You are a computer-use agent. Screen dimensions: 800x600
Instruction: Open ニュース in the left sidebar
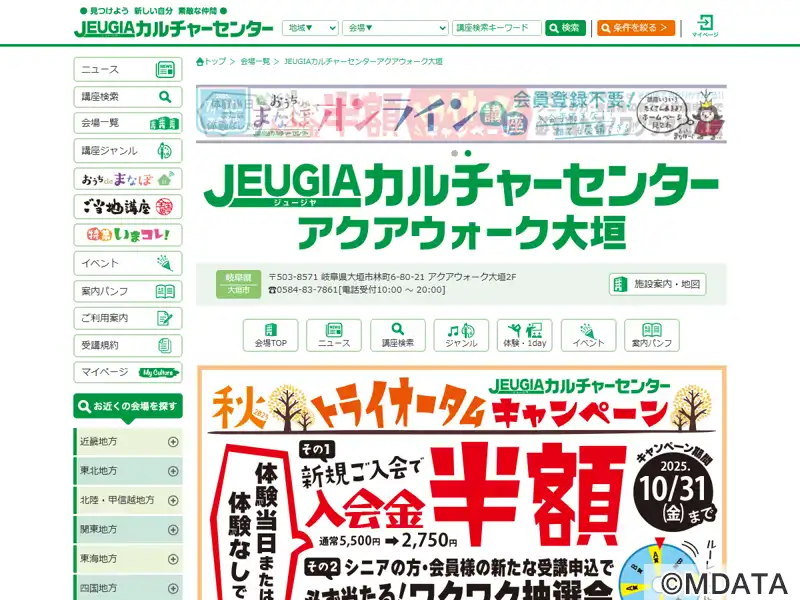pyautogui.click(x=128, y=69)
